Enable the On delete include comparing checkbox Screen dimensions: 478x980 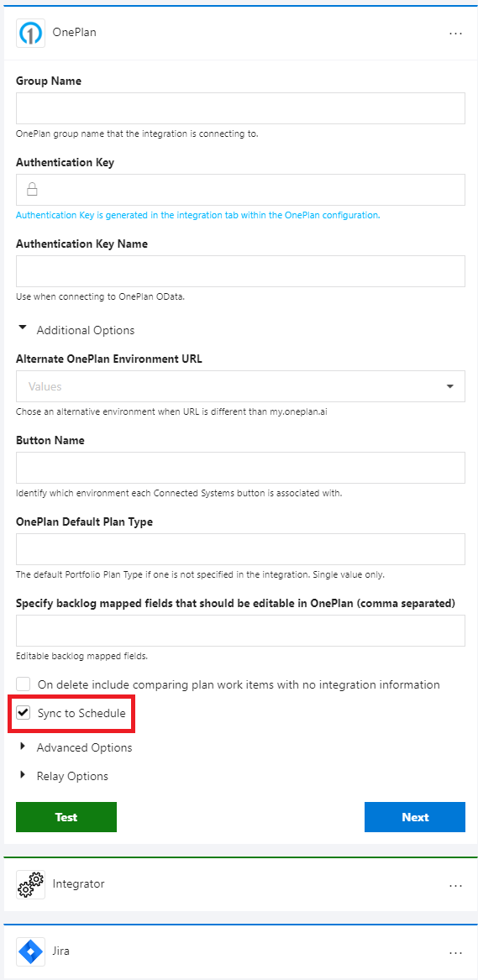click(24, 684)
